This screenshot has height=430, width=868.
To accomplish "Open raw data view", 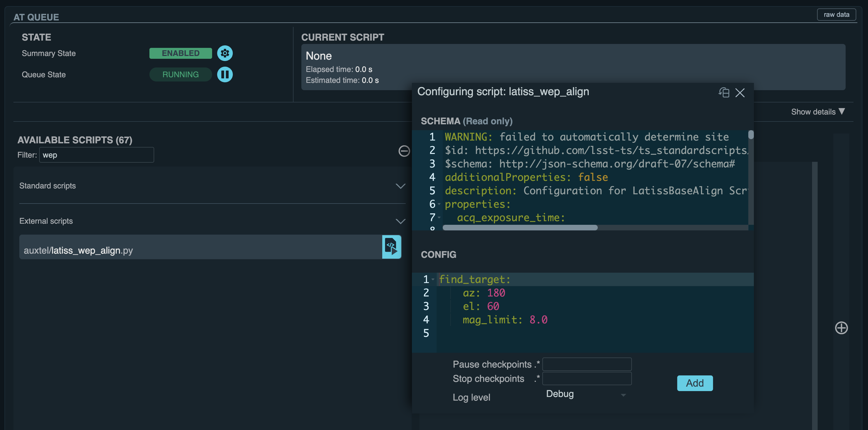I will [836, 15].
